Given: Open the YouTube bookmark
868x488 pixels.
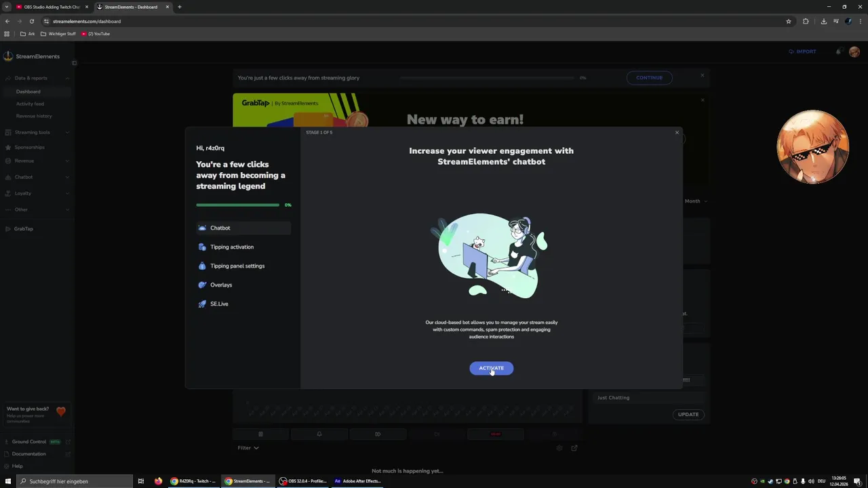Looking at the screenshot, I should 96,34.
